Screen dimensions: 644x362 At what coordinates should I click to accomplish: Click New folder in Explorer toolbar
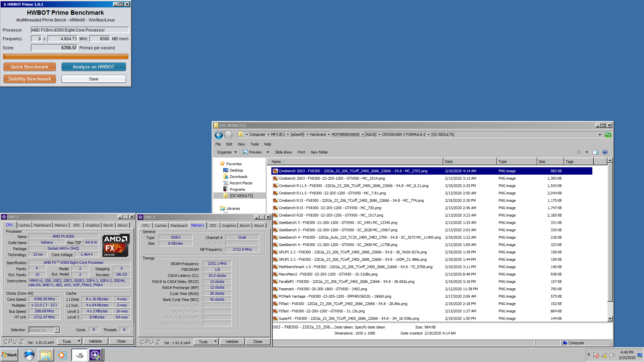[319, 152]
